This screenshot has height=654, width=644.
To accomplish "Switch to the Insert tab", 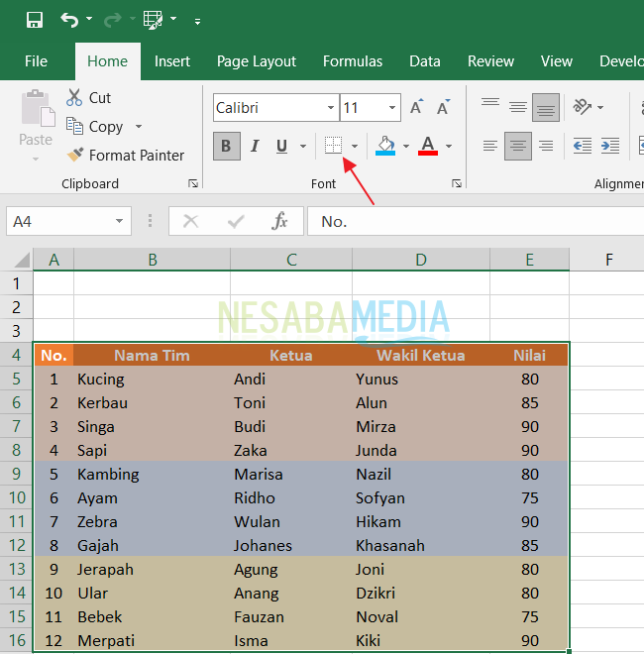I will [x=171, y=61].
